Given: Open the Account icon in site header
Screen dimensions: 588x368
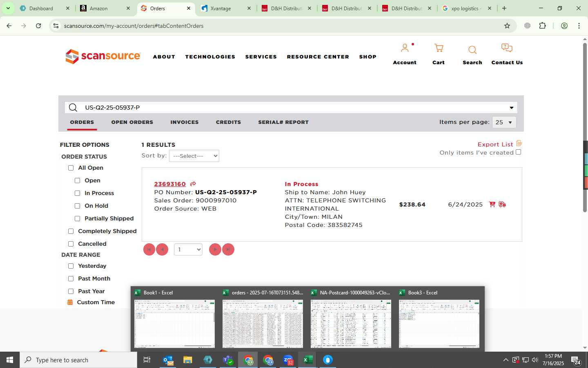Looking at the screenshot, I should point(405,48).
